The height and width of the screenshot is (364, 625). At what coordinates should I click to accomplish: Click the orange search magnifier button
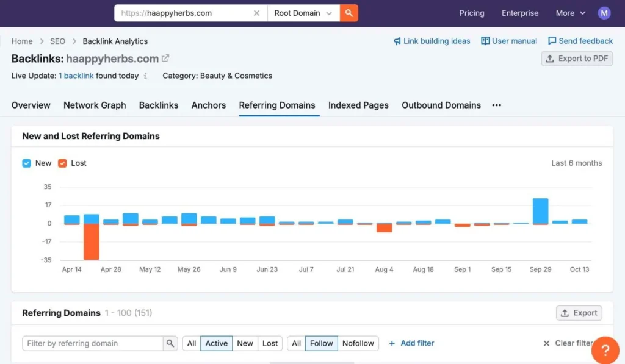(x=349, y=13)
